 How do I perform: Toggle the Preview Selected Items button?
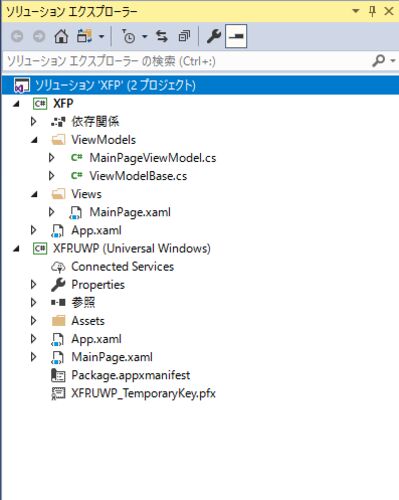coord(236,36)
